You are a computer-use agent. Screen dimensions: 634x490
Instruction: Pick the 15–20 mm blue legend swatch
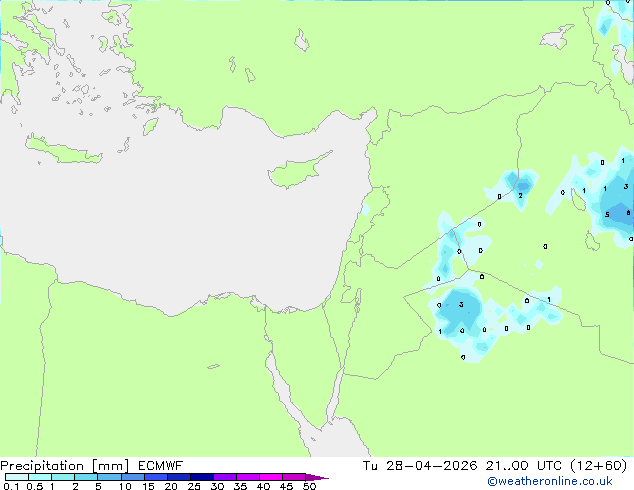pos(155,477)
